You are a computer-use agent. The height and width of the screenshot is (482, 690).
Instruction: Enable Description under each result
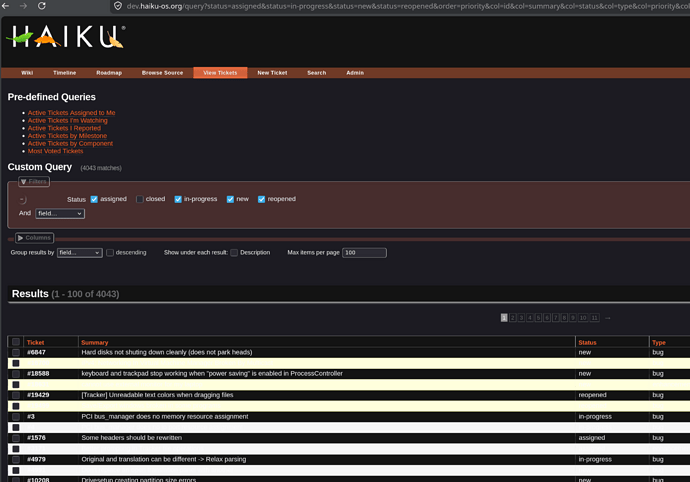click(234, 253)
